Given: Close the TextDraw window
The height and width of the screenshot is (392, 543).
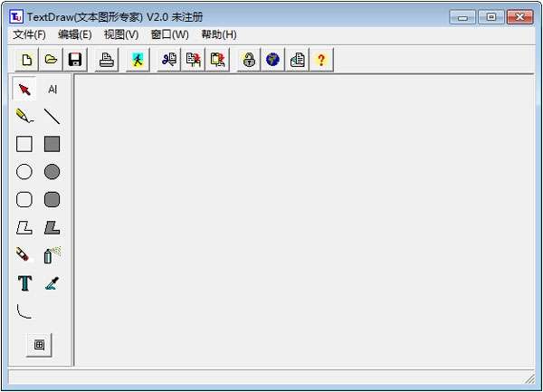Looking at the screenshot, I should 519,17.
